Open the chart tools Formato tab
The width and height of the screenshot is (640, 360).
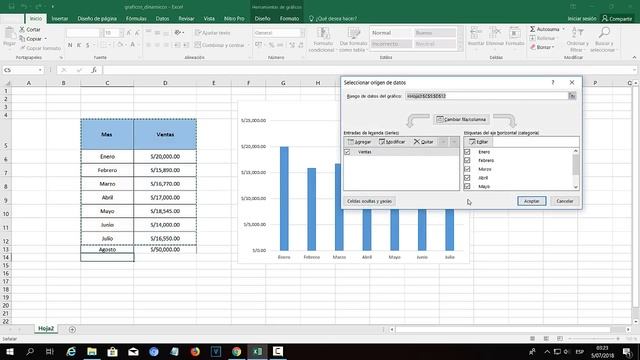(x=289, y=18)
